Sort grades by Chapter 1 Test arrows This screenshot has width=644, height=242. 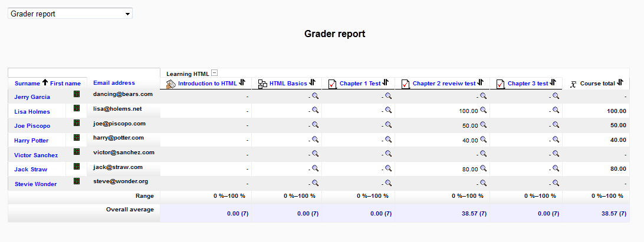coord(386,83)
